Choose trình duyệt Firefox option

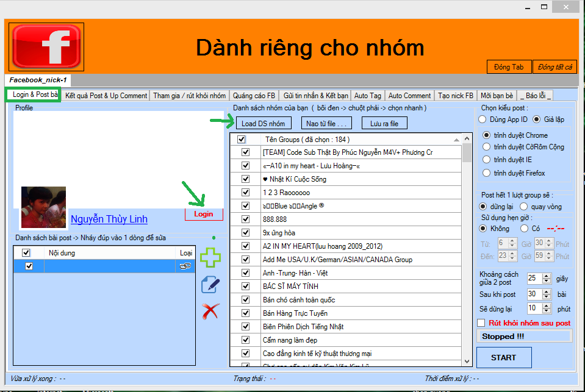pos(486,173)
